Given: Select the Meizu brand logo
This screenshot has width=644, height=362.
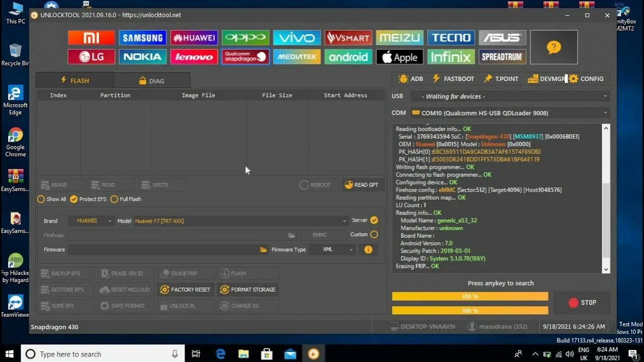Looking at the screenshot, I should tap(399, 38).
